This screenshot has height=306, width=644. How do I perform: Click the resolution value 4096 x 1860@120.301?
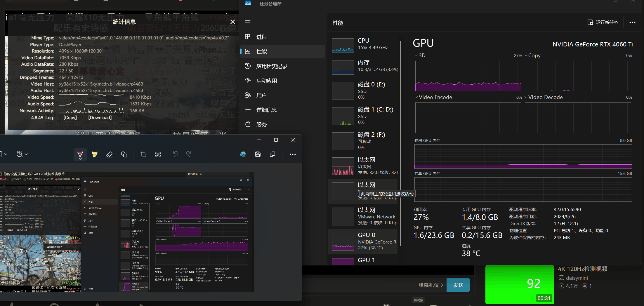click(81, 51)
